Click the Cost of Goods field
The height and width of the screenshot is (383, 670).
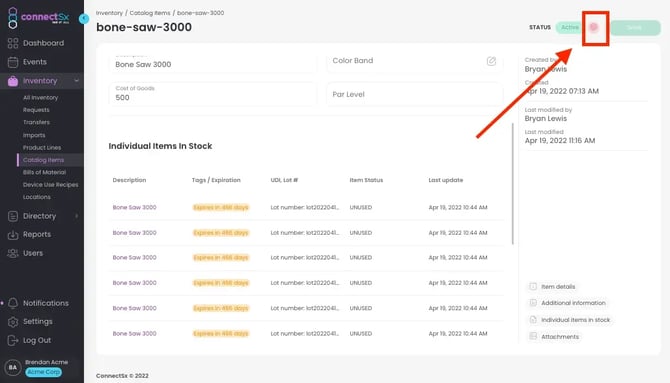(x=213, y=94)
